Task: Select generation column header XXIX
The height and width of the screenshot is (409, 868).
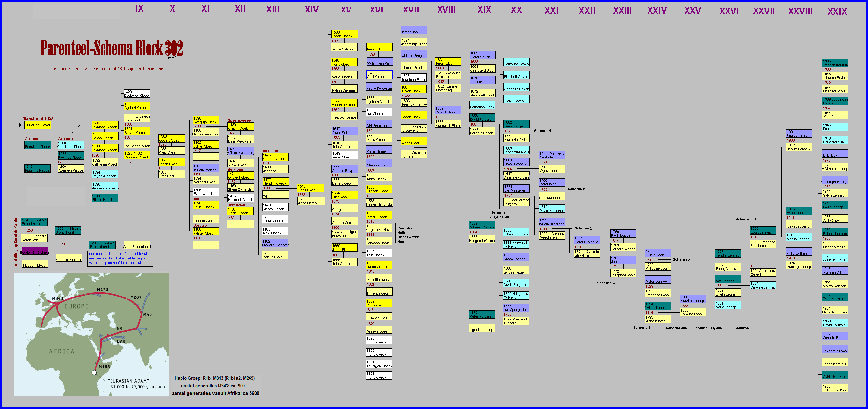Action: click(x=837, y=12)
